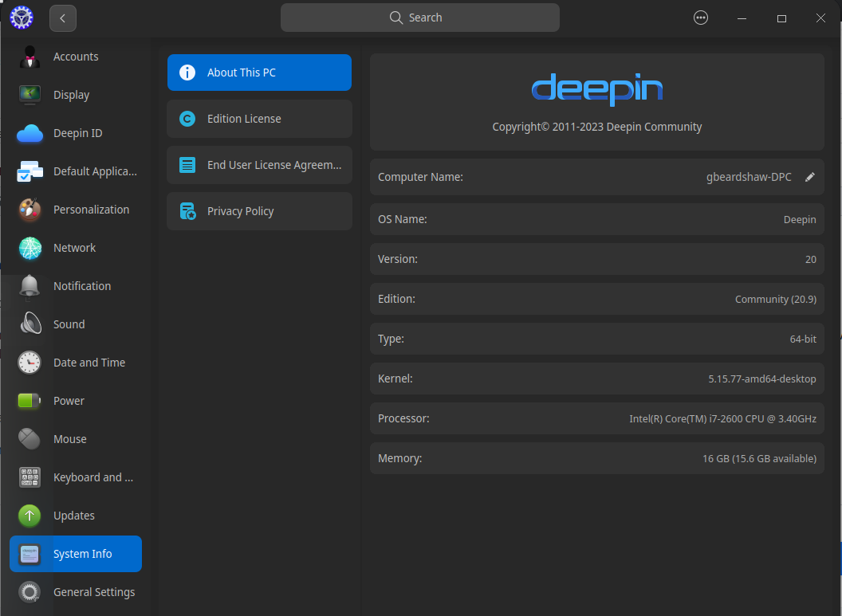Maximize the Control Center window
The height and width of the screenshot is (616, 842).
(x=782, y=18)
